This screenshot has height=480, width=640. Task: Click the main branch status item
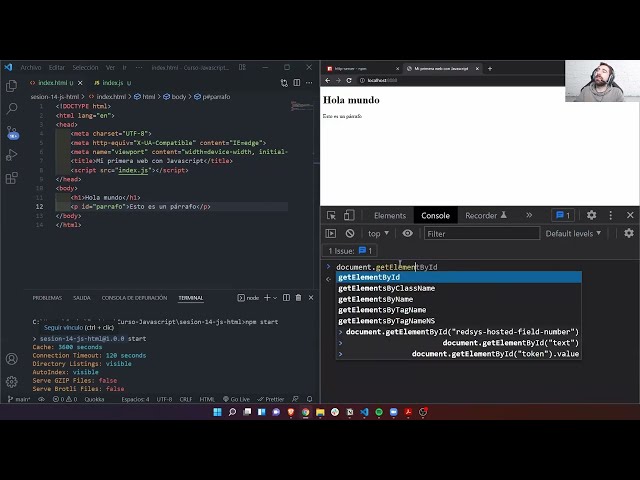point(19,399)
